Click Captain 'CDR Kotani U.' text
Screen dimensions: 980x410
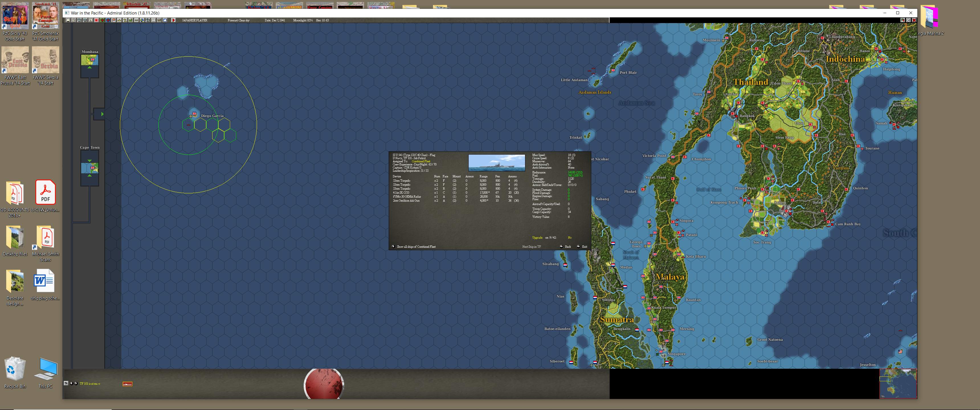pyautogui.click(x=407, y=167)
